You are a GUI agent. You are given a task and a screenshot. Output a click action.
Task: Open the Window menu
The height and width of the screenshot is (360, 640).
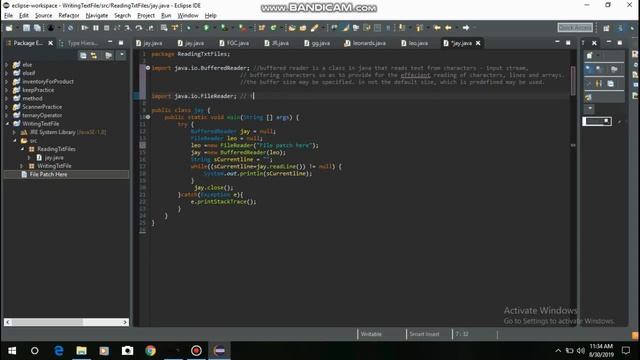point(188,16)
